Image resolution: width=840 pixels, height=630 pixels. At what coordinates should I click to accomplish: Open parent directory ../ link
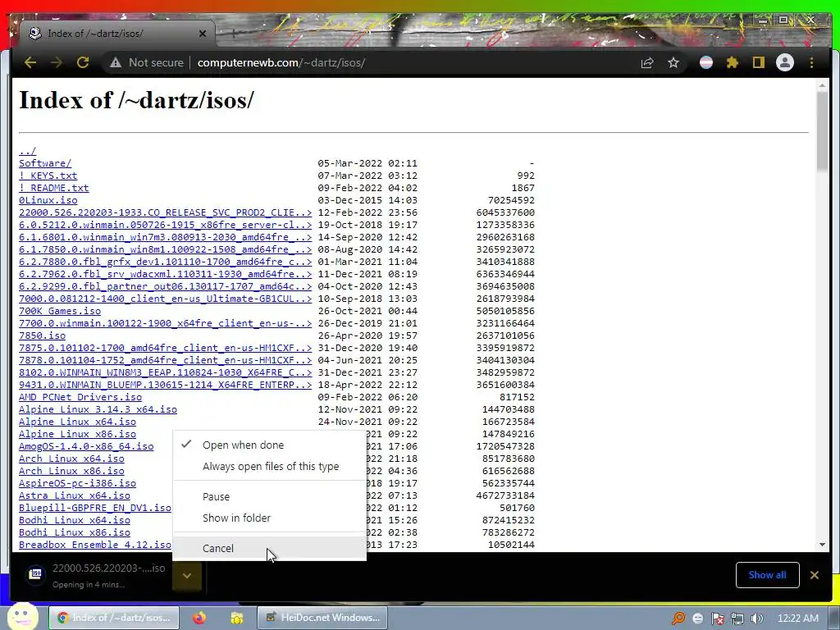coord(27,151)
